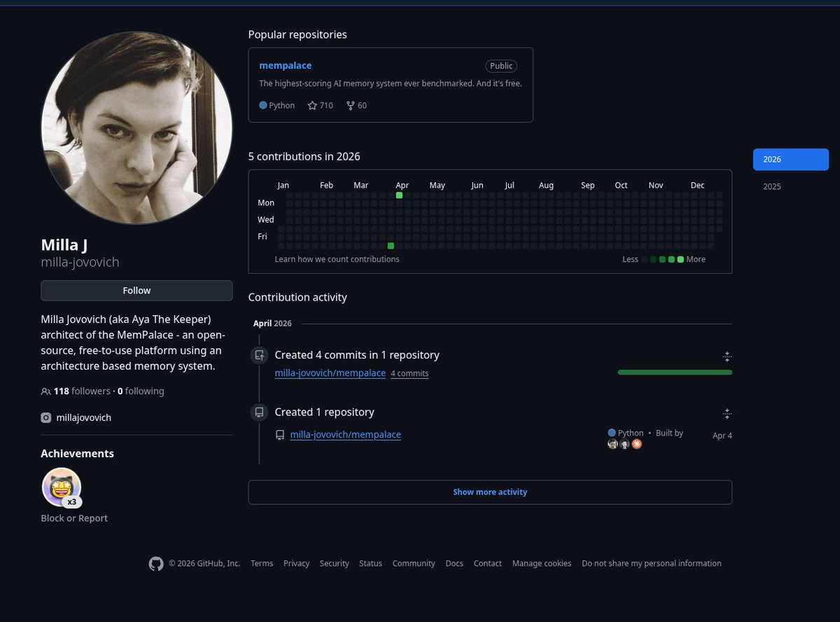Screen dimensions: 840x622
Task: Open Learn how we count contributions
Action: tap(337, 259)
